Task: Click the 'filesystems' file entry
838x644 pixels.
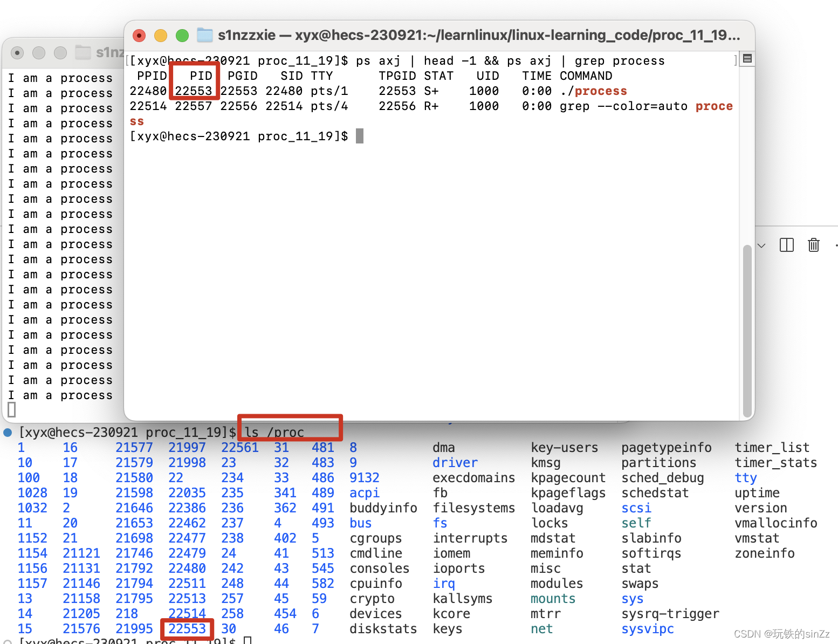Action: [474, 508]
